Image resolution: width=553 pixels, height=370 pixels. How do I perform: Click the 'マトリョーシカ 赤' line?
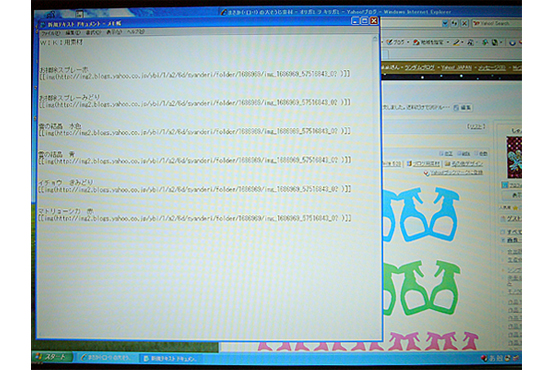pos(66,211)
